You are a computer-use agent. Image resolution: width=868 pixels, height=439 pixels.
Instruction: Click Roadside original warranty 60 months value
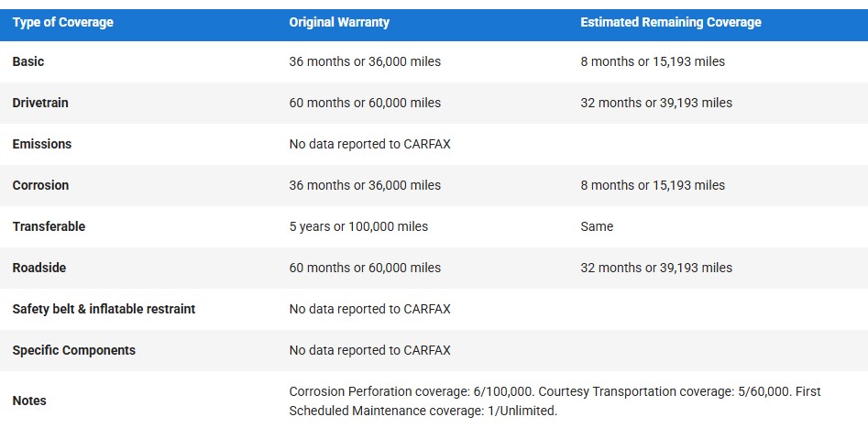pos(365,268)
